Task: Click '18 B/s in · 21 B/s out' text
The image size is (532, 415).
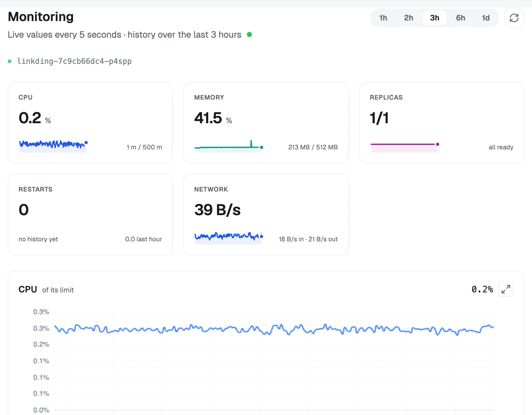Action: 308,239
